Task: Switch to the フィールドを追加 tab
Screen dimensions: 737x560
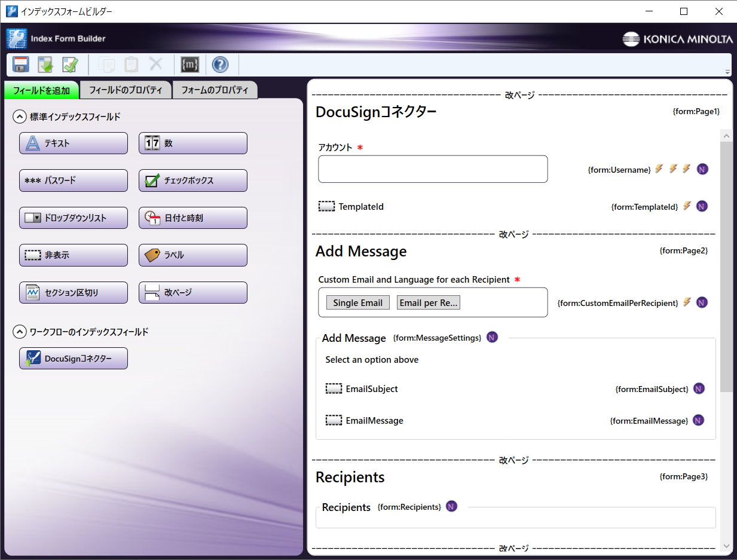Action: point(41,91)
